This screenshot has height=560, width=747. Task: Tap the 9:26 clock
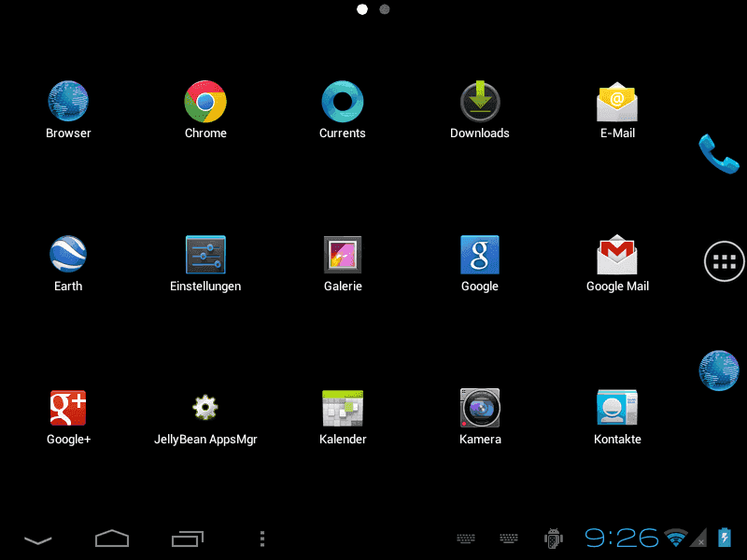coord(622,539)
